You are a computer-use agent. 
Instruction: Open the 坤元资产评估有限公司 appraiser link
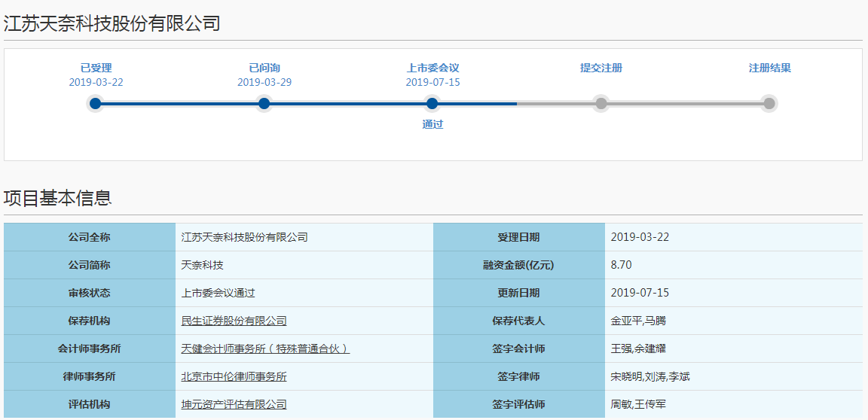(234, 404)
